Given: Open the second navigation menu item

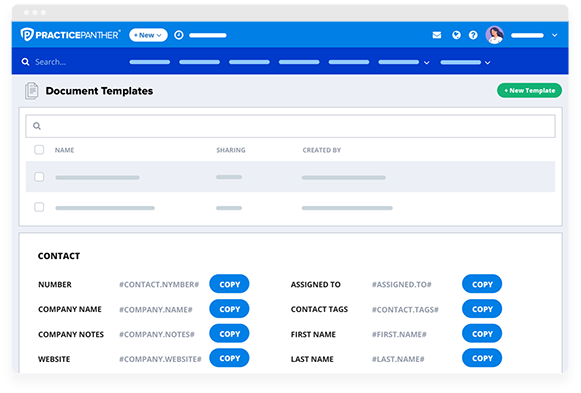Looking at the screenshot, I should (x=199, y=62).
